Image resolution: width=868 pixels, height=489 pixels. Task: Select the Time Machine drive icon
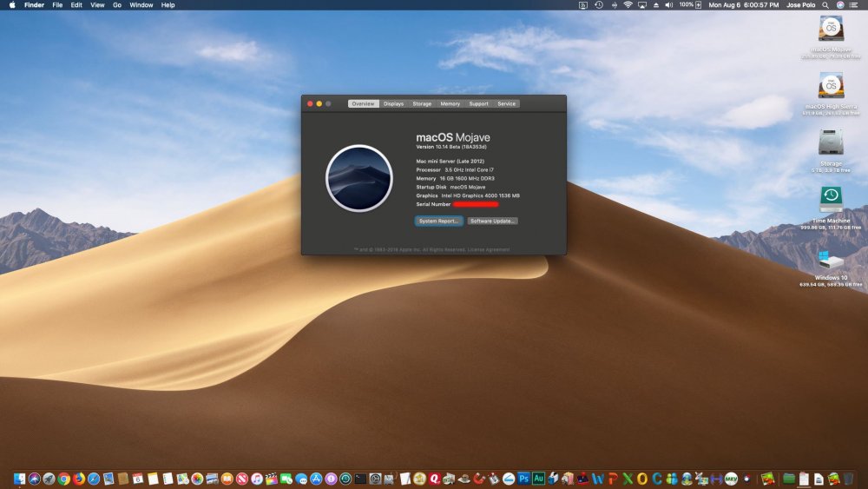click(831, 200)
